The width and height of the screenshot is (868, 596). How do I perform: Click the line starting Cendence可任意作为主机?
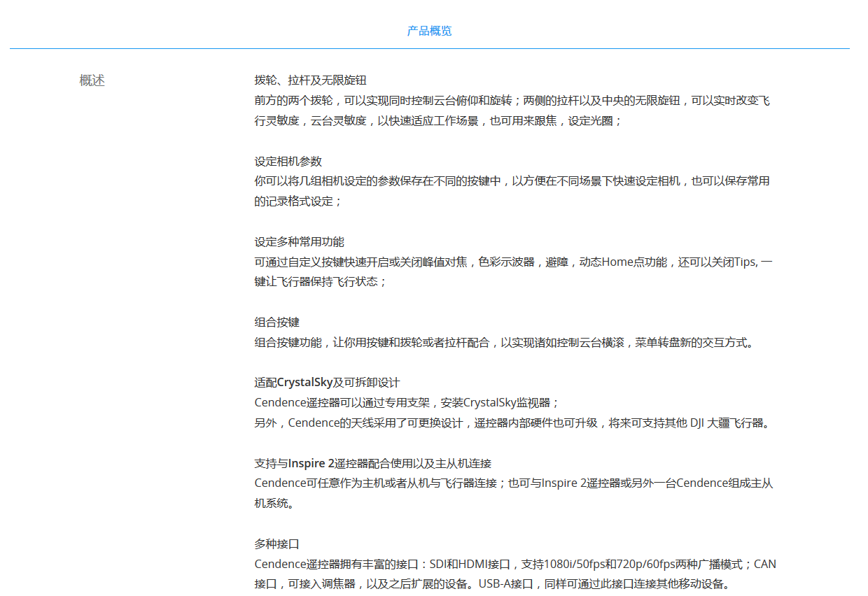[x=514, y=483]
